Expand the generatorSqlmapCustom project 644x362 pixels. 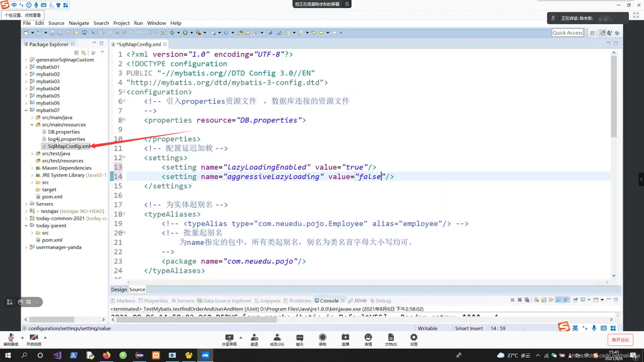coord(26,60)
